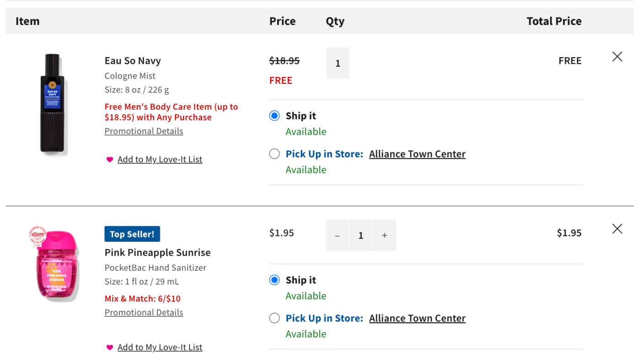Remove Eau So Navy from the cart
The height and width of the screenshot is (364, 641).
coord(617,56)
